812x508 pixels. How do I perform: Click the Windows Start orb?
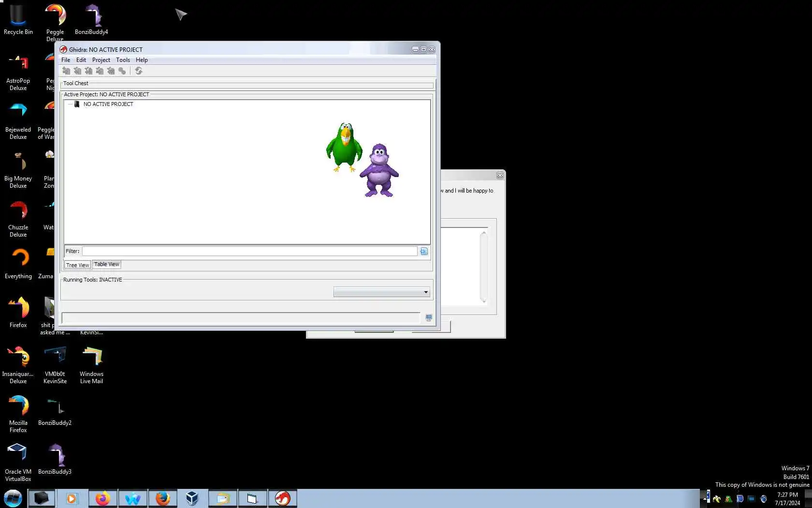click(13, 498)
